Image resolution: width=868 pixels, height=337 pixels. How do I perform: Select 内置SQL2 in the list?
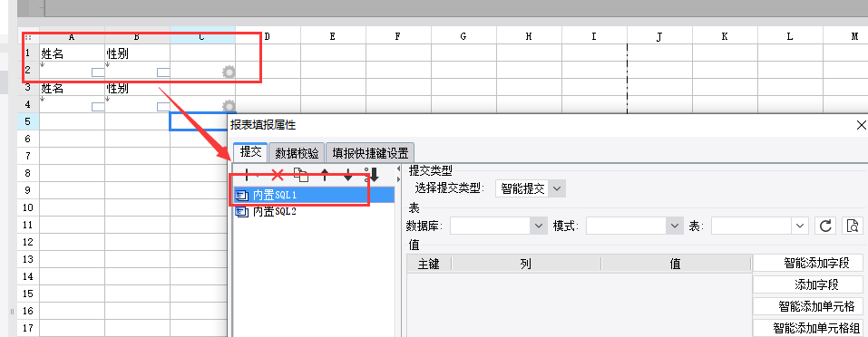314,212
